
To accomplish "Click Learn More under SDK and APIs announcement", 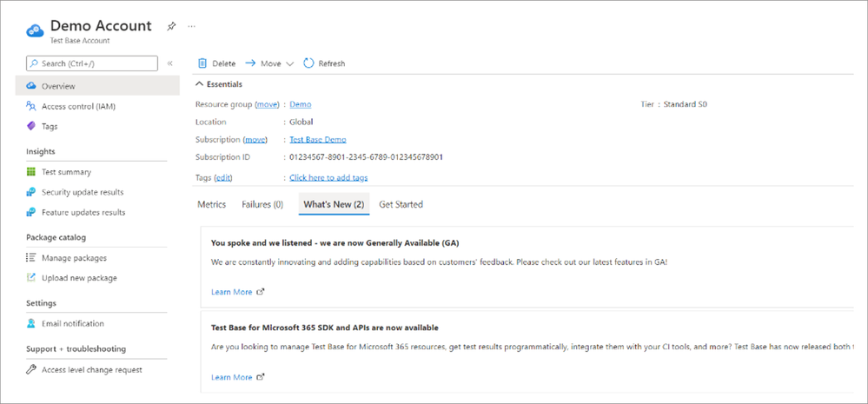I will [x=231, y=377].
